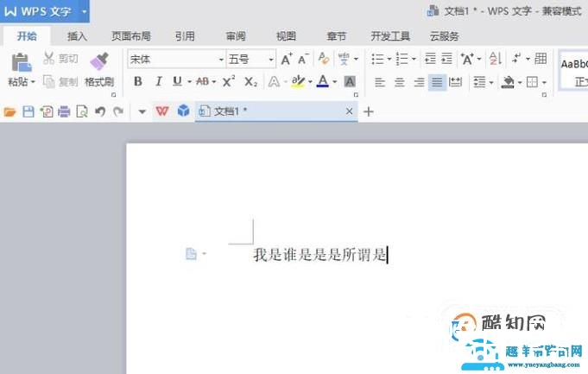Click the save diskette quick-access icon
This screenshot has height=374, width=588.
pyautogui.click(x=28, y=111)
